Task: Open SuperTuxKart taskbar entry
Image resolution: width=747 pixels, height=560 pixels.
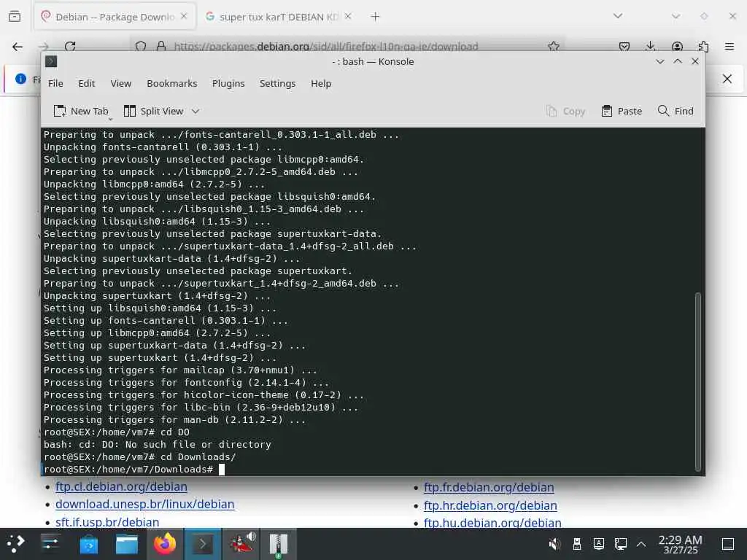Action: (x=241, y=544)
